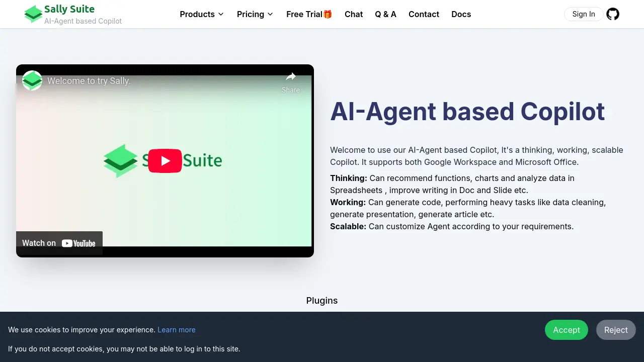
Task: Play the YouTube video
Action: click(x=165, y=161)
